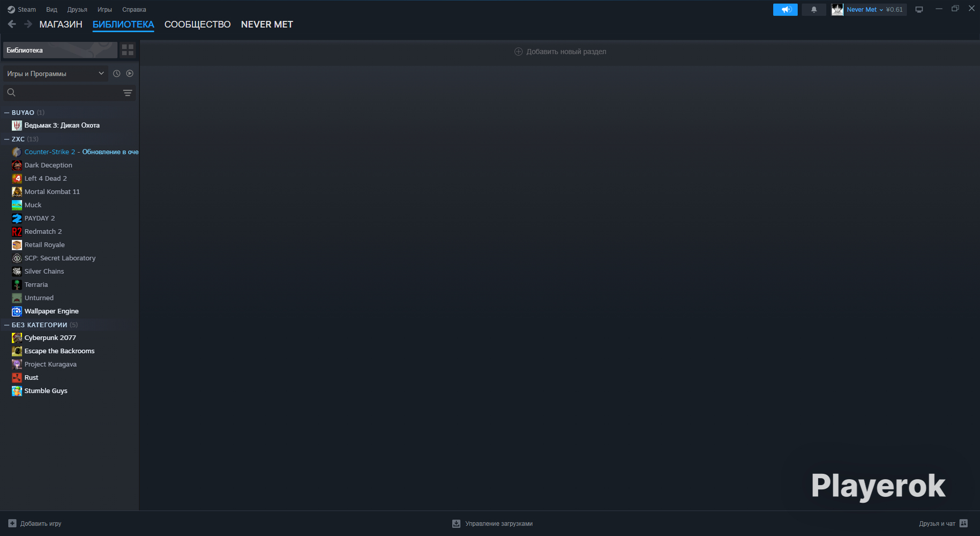Select Mortal Kombat 11
980x536 pixels.
tap(52, 191)
